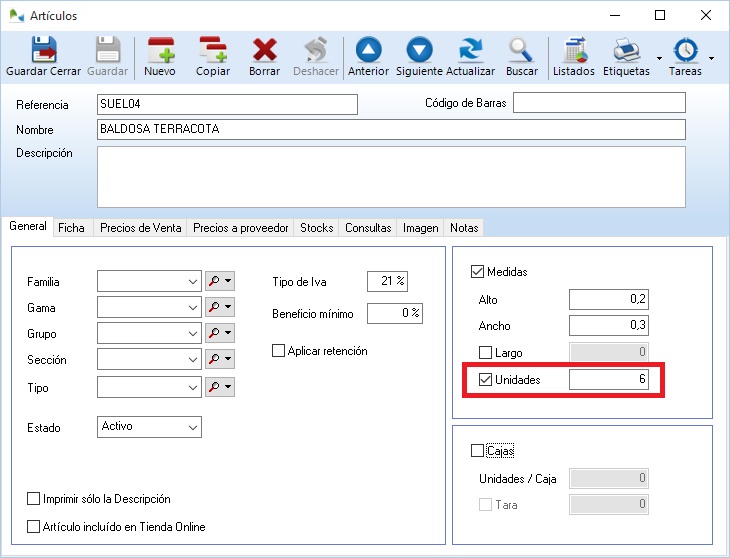Enable the Cajas checkbox
Viewport: 730px width, 558px height.
tap(477, 451)
